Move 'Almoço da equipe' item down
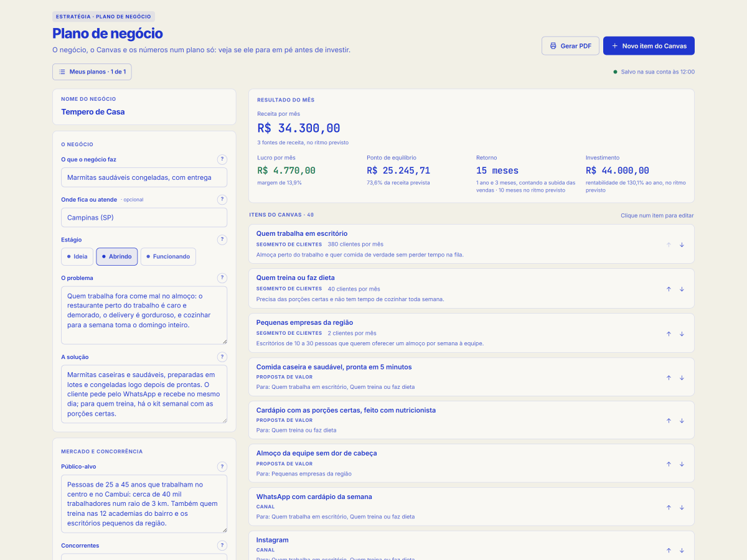The image size is (747, 560). 682,464
